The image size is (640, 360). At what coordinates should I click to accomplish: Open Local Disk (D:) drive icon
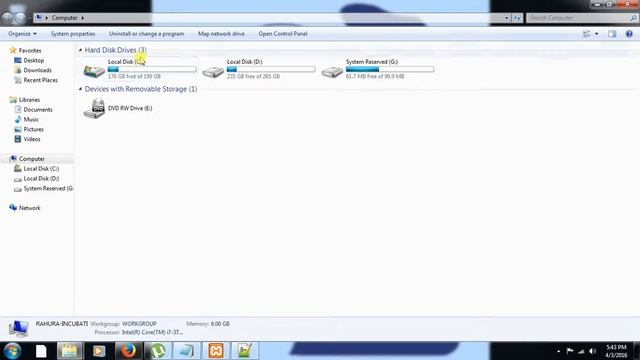pyautogui.click(x=213, y=72)
